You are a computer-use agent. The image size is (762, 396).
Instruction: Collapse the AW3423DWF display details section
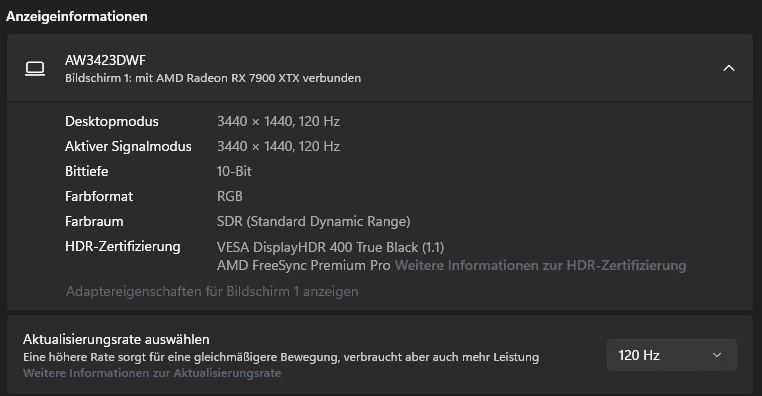[x=728, y=69]
